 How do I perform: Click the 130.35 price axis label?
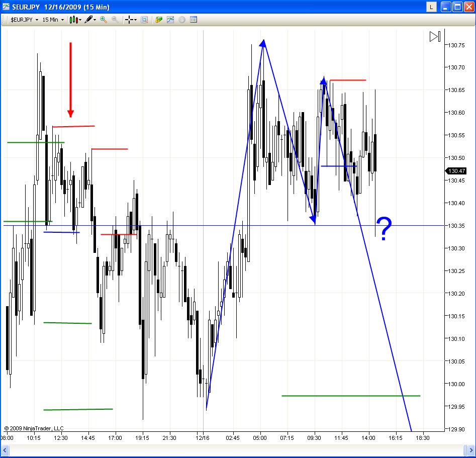click(456, 226)
